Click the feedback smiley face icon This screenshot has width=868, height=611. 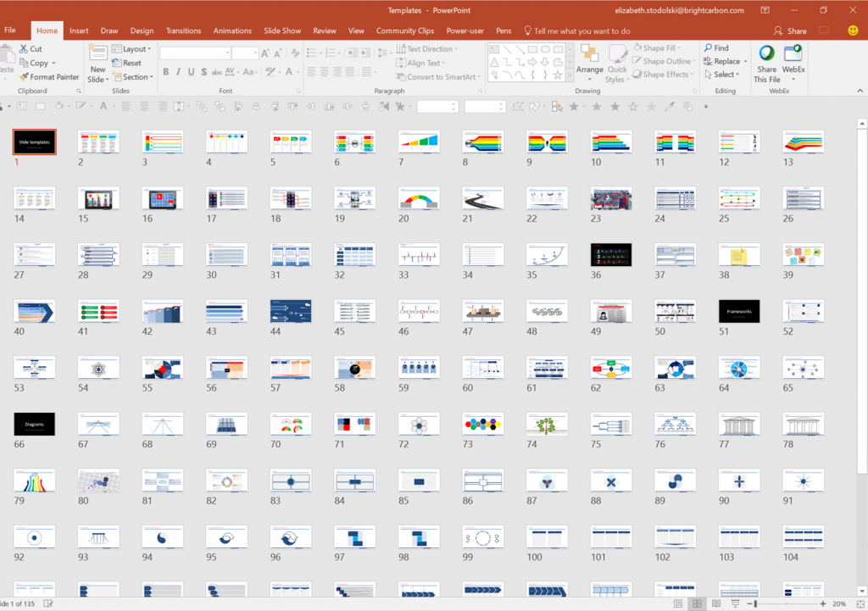853,31
